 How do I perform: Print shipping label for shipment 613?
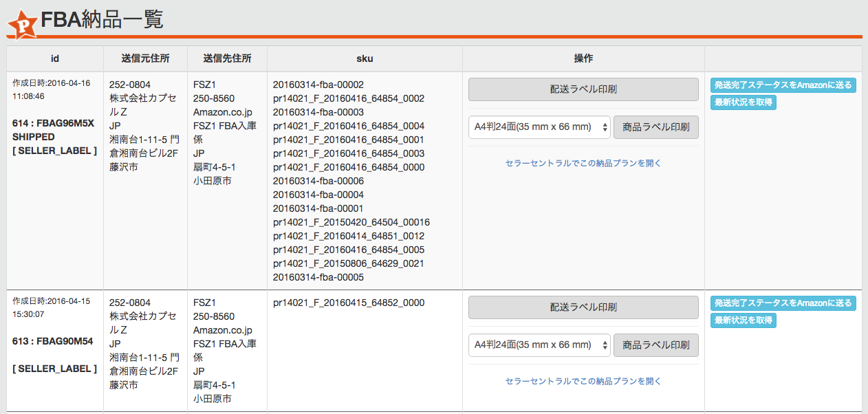583,307
